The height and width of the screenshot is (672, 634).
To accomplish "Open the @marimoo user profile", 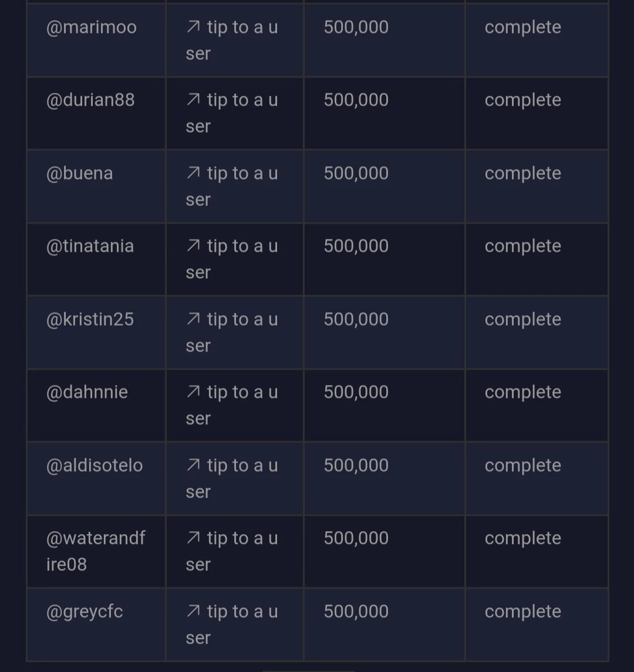I will [92, 28].
